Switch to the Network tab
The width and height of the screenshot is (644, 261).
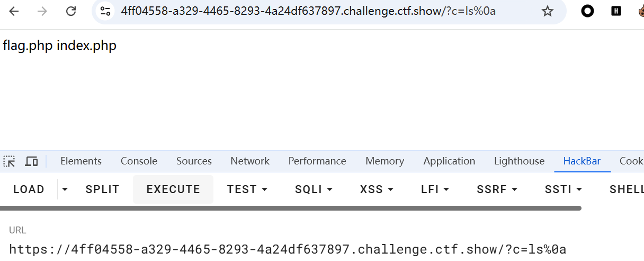click(x=249, y=161)
